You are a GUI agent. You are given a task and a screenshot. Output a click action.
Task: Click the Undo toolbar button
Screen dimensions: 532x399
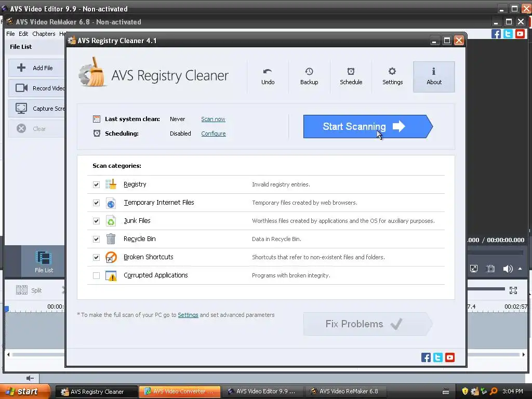click(268, 77)
